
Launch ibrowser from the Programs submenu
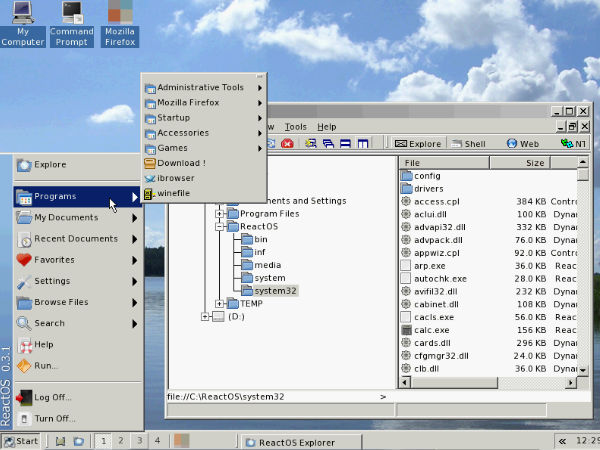click(x=175, y=178)
